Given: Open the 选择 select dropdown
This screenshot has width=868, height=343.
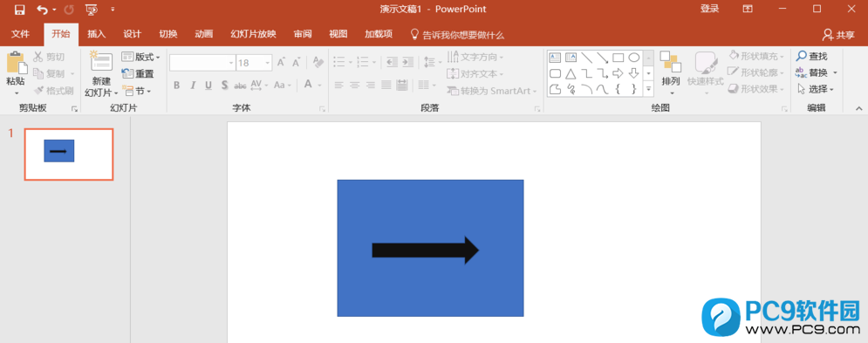Looking at the screenshot, I should pos(815,89).
